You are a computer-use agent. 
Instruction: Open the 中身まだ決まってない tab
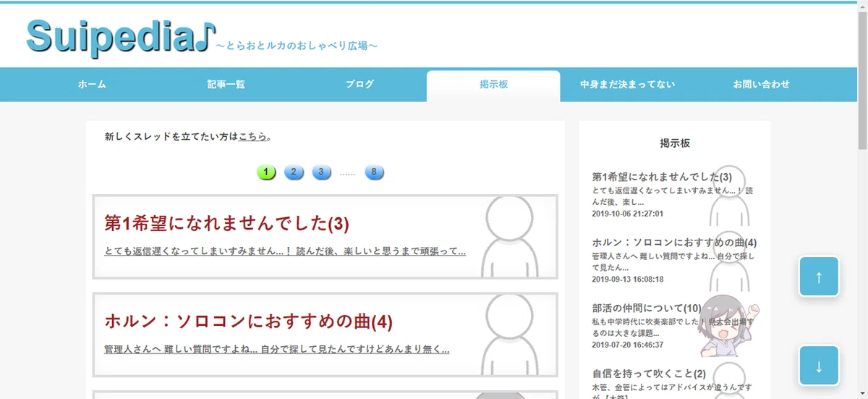(627, 85)
